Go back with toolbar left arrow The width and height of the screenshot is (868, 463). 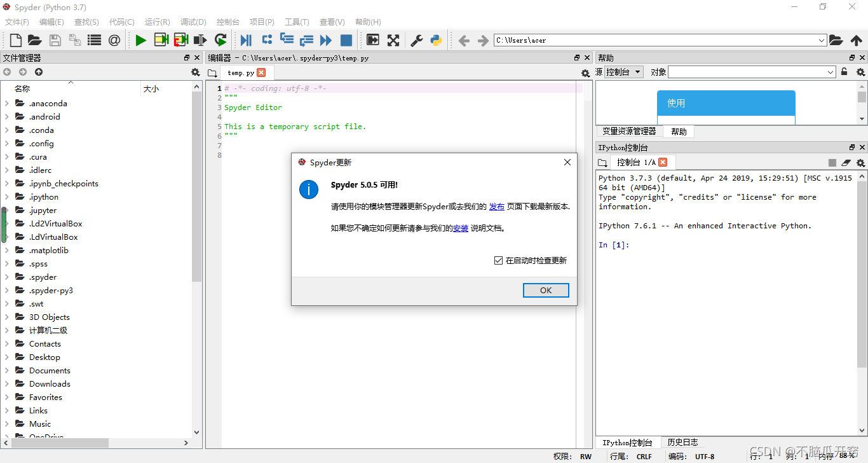click(x=464, y=40)
